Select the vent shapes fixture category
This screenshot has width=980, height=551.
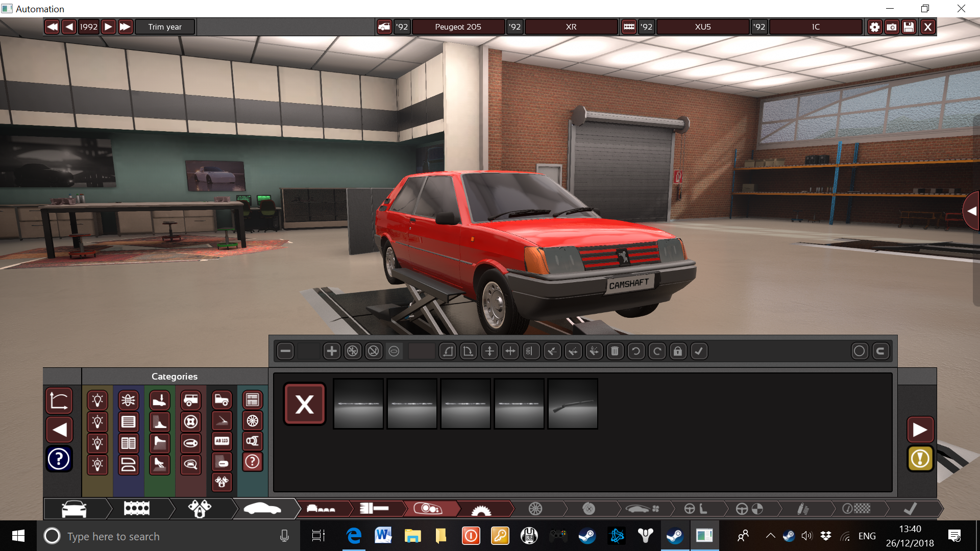tap(129, 464)
